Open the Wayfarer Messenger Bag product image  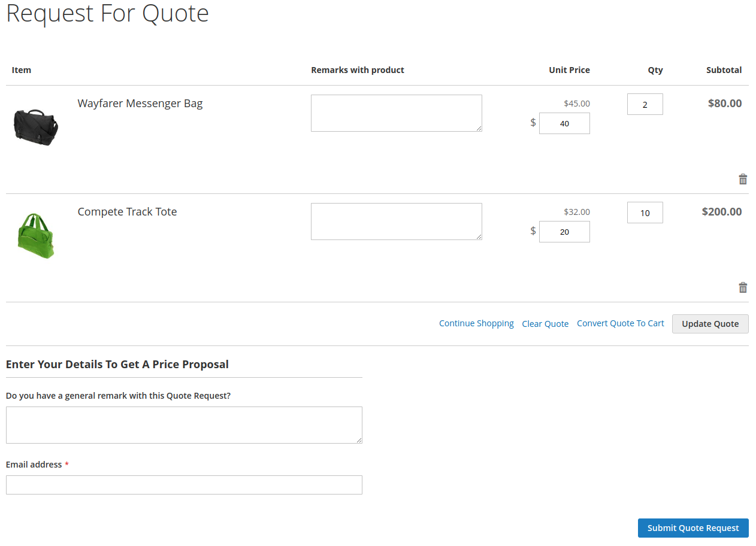36,128
